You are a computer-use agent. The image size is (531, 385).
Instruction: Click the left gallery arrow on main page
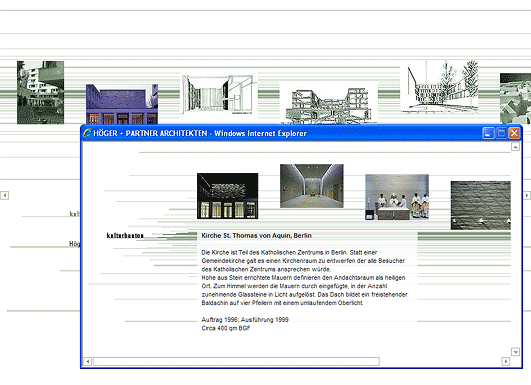[4, 195]
